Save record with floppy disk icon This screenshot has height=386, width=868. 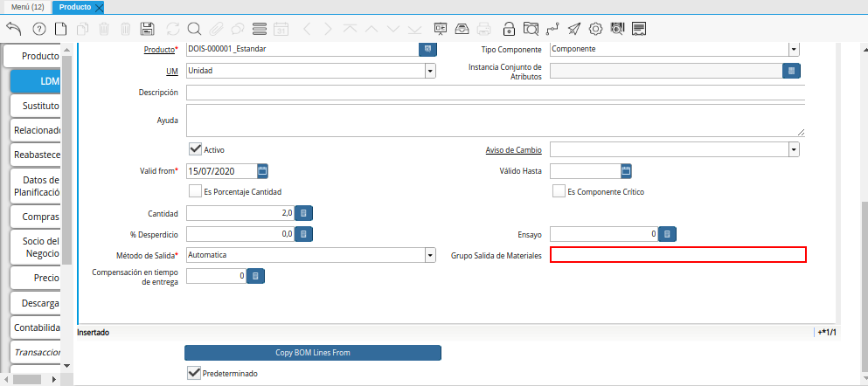point(147,28)
